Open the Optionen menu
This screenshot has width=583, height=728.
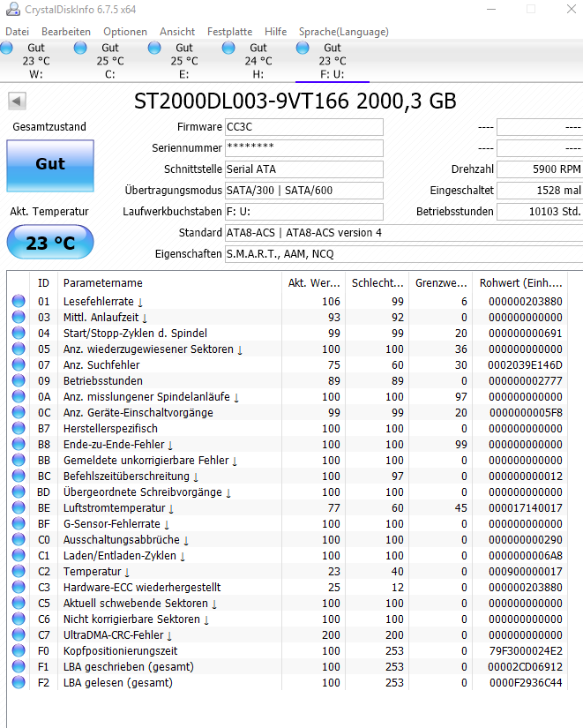pyautogui.click(x=125, y=32)
